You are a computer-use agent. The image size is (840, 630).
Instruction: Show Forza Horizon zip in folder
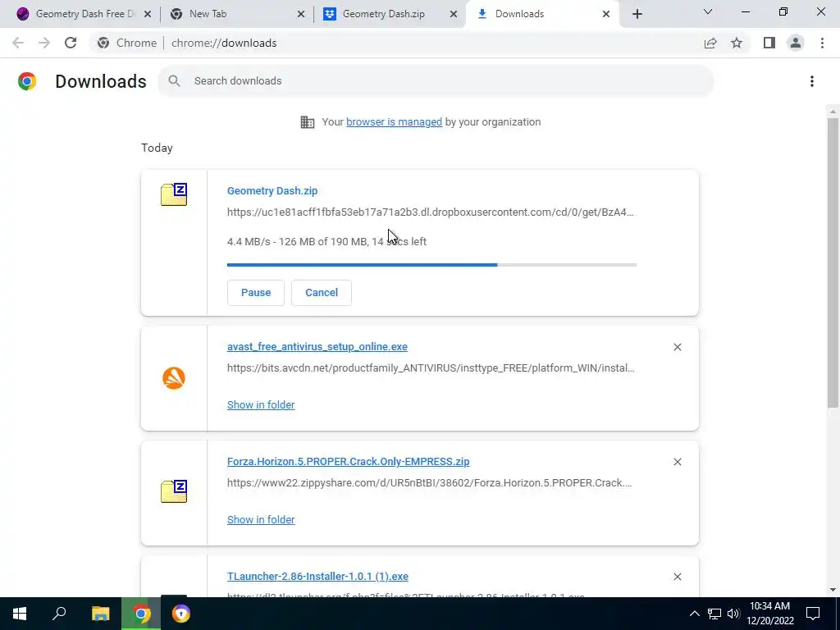tap(261, 519)
